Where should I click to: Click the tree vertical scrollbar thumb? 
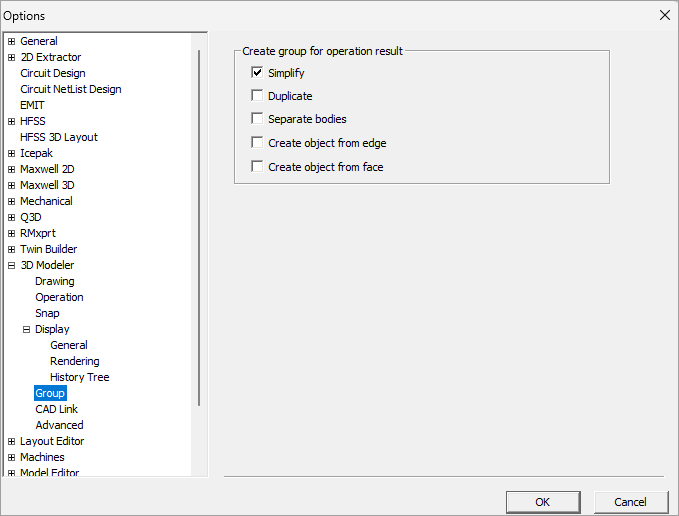pos(199,228)
